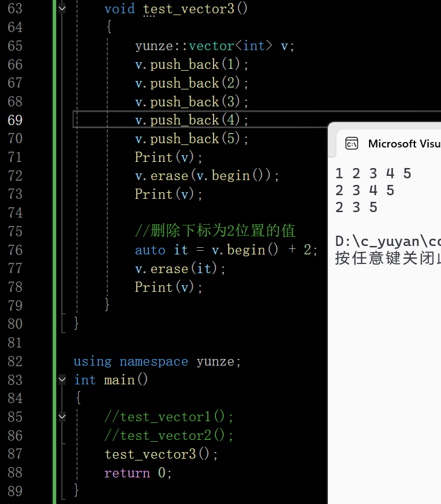Screen dimensions: 441x504
Task: Click line number 76 in the gutter
Action: (x=15, y=250)
